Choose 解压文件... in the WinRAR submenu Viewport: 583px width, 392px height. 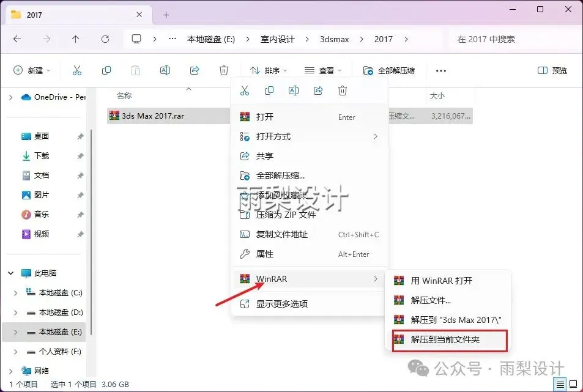coord(448,300)
